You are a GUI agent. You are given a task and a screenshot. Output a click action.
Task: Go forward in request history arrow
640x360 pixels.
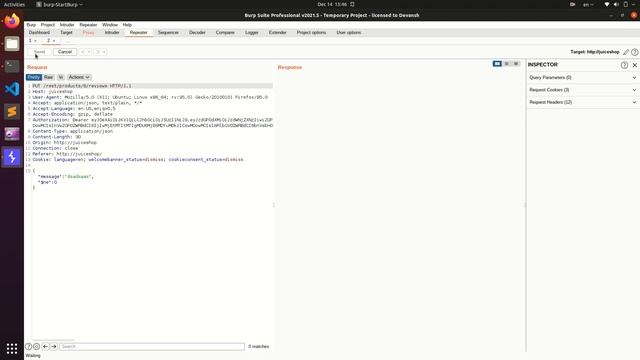pyautogui.click(x=98, y=52)
